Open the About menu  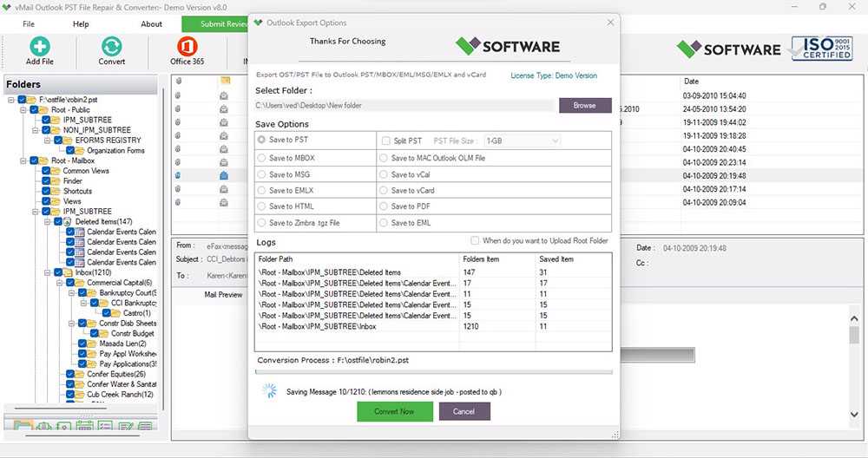click(151, 23)
